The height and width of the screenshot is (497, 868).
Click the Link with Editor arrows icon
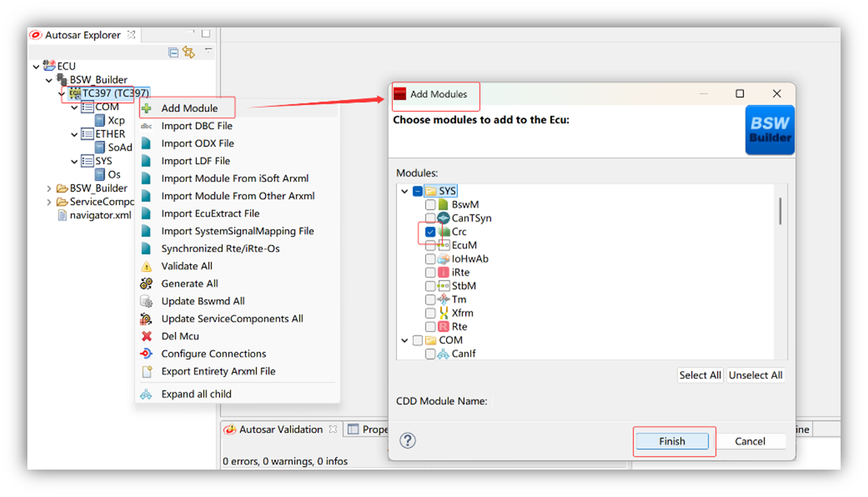point(189,52)
